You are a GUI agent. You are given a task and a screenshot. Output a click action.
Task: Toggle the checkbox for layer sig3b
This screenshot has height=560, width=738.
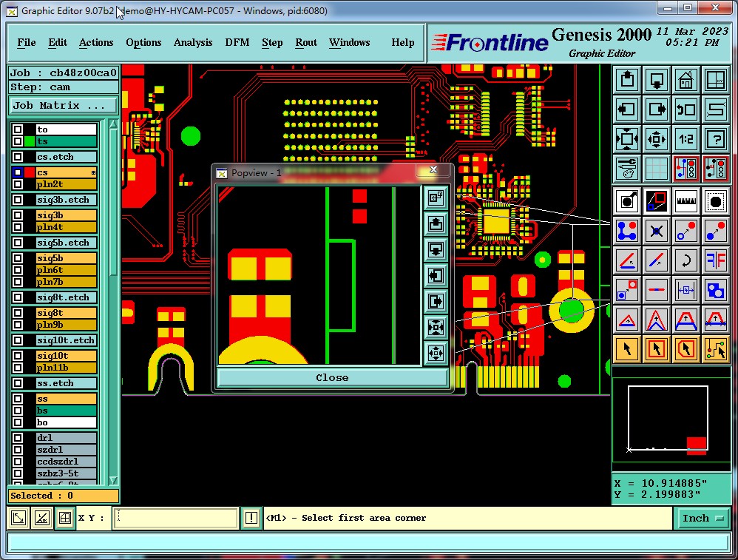[18, 215]
